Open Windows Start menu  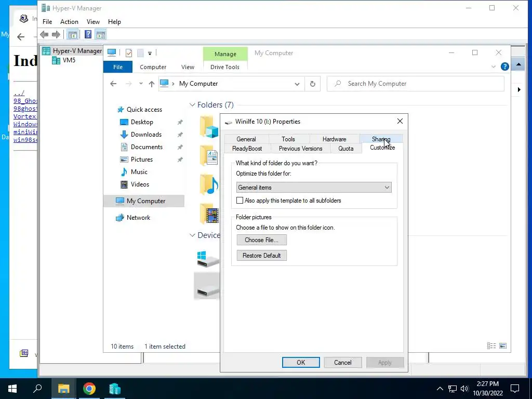coord(12,389)
